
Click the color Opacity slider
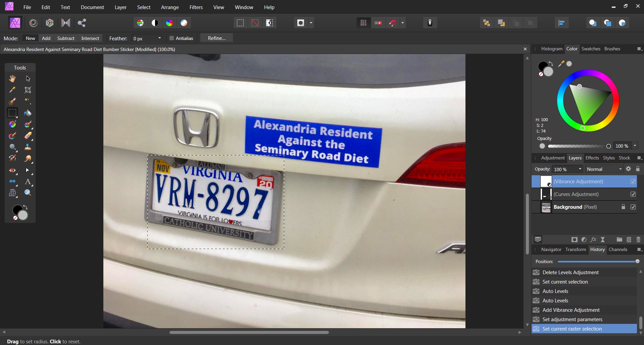579,146
